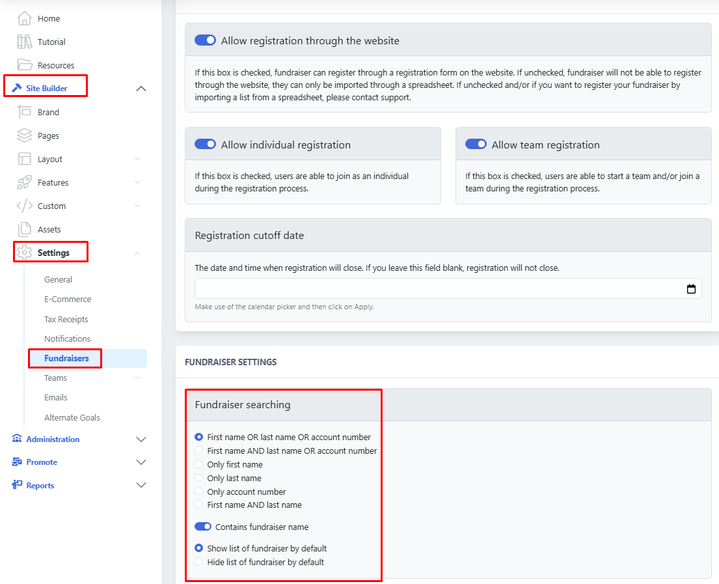The height and width of the screenshot is (584, 719).
Task: Disable Allow team registration switch
Action: 476,145
